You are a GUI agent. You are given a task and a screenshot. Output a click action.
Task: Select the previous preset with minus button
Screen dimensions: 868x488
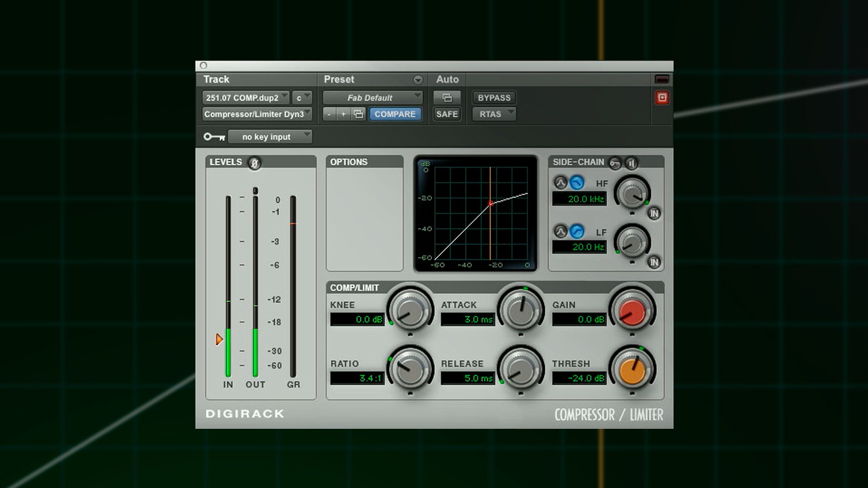pyautogui.click(x=329, y=114)
